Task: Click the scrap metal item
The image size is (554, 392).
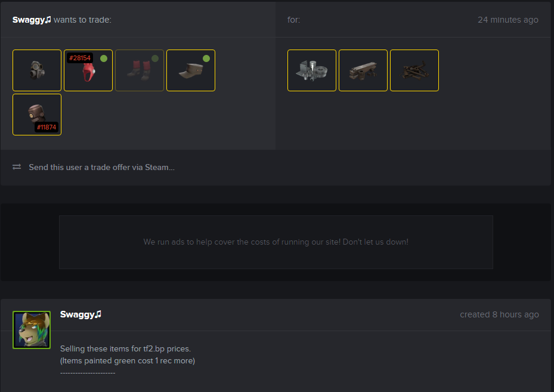Action: [x=414, y=70]
